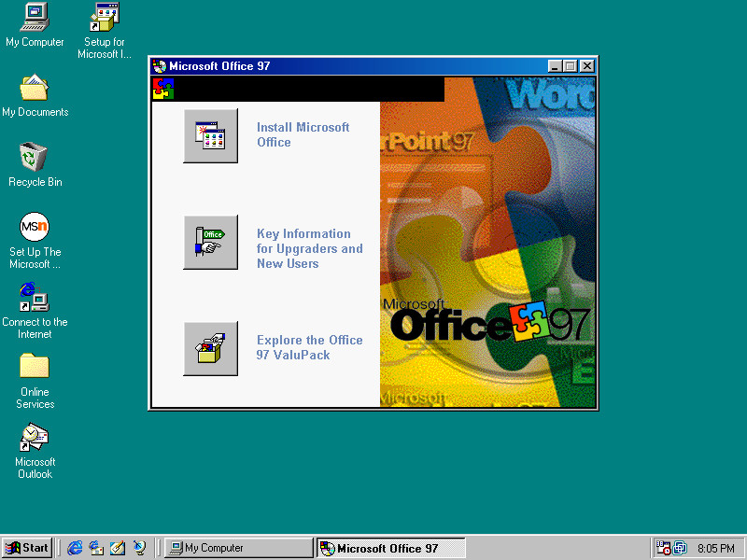Close the Microsoft Office 97 window

tap(588, 66)
